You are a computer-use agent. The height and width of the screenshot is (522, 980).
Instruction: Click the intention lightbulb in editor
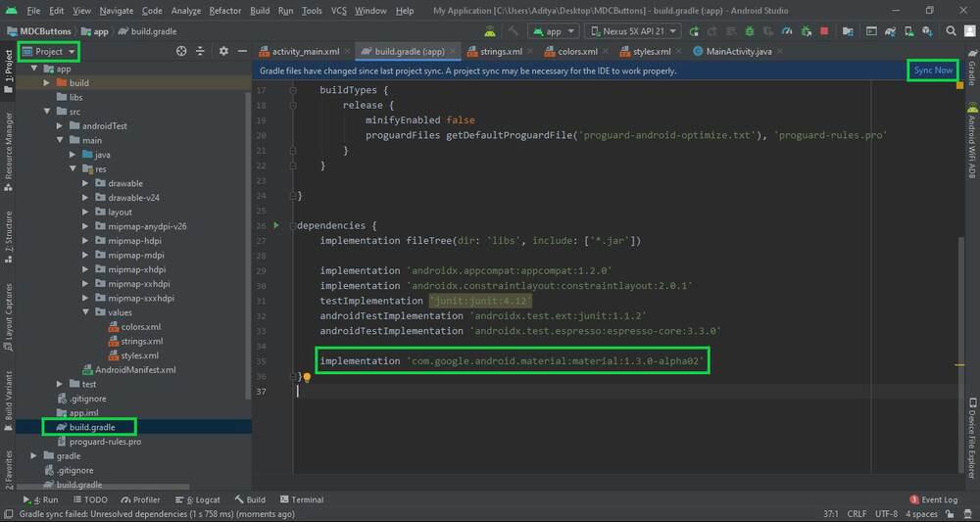pyautogui.click(x=306, y=377)
